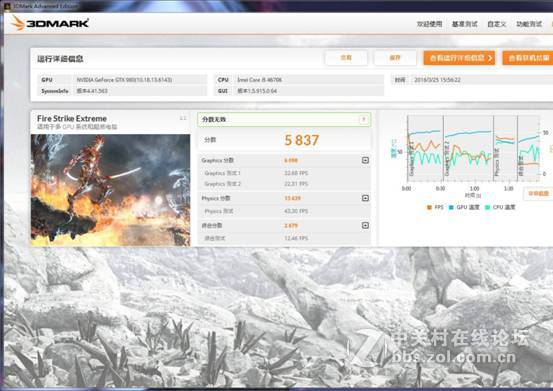Click the 运行详细信息 heading
553x391 pixels.
click(60, 59)
